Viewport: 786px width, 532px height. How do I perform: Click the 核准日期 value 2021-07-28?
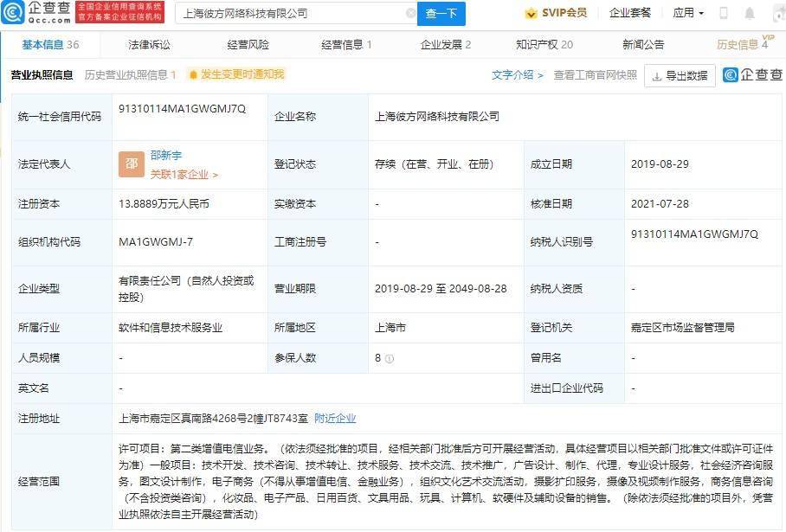tap(660, 204)
